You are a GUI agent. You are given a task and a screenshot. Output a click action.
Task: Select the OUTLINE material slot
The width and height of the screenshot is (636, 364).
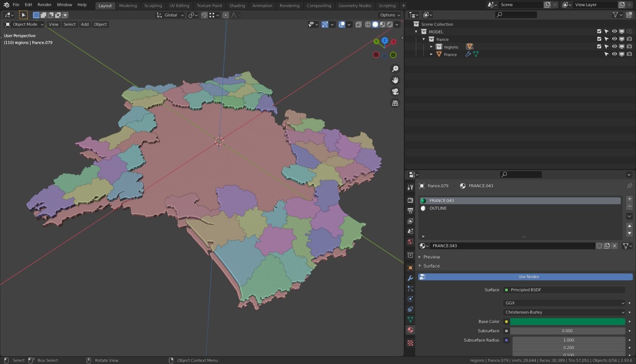[x=520, y=208]
